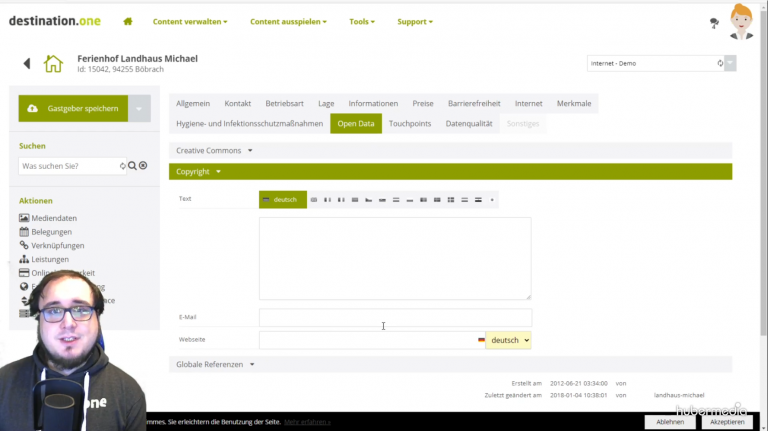Click the landhaus-michael user name text
Image resolution: width=768 pixels, height=431 pixels.
pos(679,395)
